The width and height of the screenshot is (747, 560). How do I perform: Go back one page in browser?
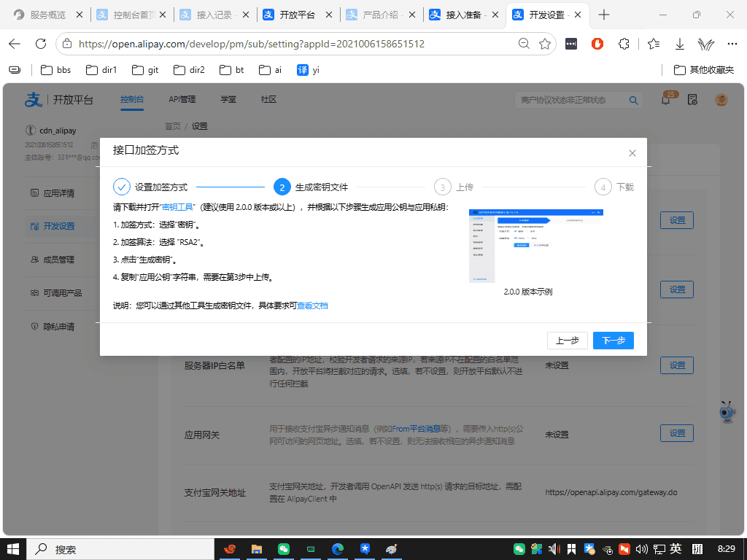15,44
